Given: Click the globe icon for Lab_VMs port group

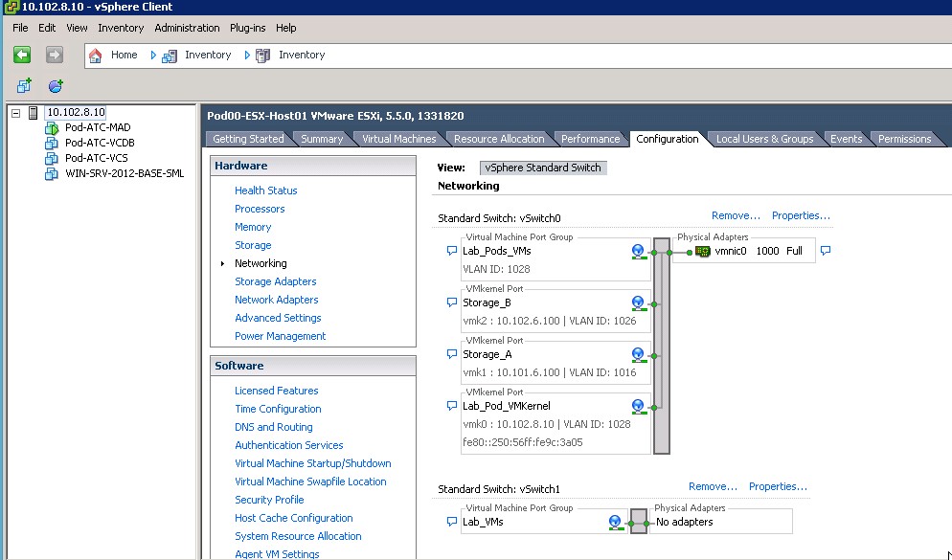Looking at the screenshot, I should tap(616, 522).
